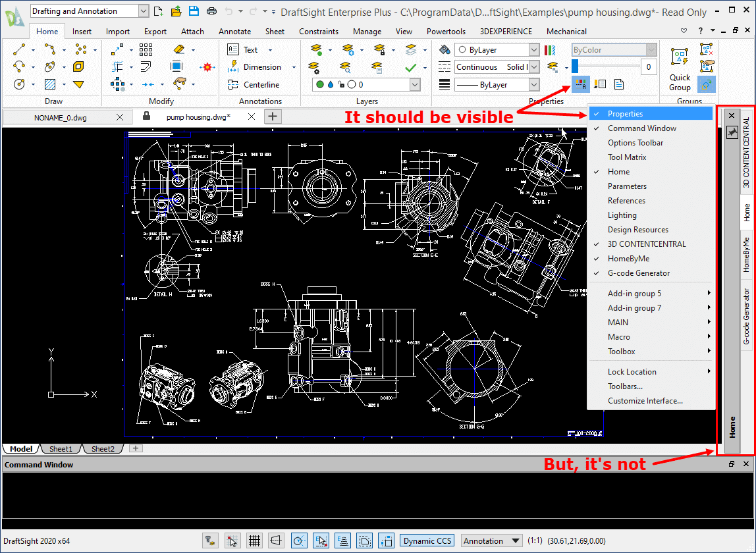Open the Annotation scale dropdown
Image resolution: width=756 pixels, height=553 pixels.
click(x=491, y=541)
